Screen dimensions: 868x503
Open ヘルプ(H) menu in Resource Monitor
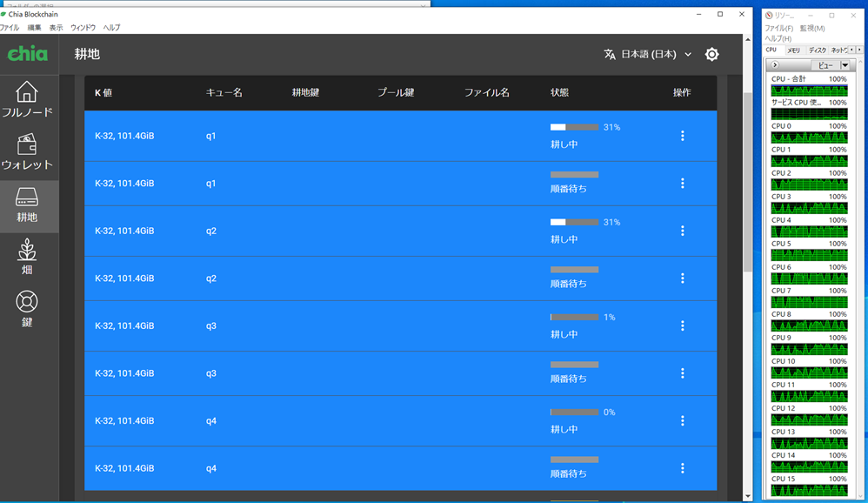[778, 39]
